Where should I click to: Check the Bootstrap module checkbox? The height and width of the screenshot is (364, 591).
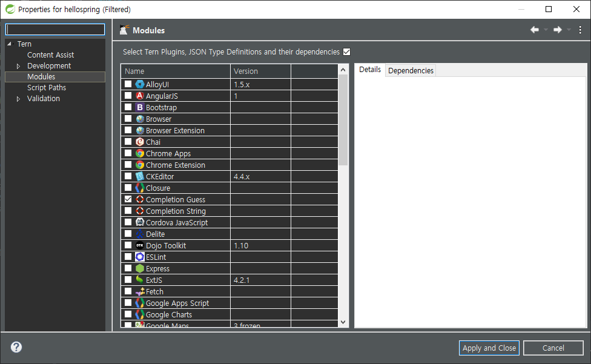(128, 107)
